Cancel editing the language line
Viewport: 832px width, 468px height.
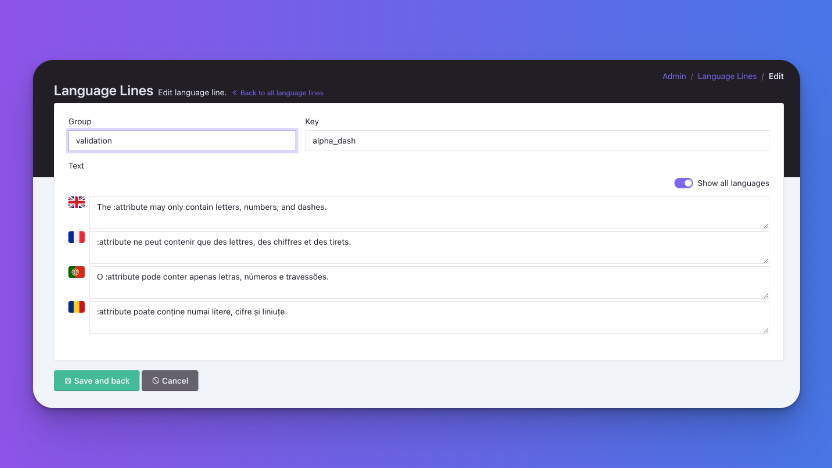pos(170,381)
